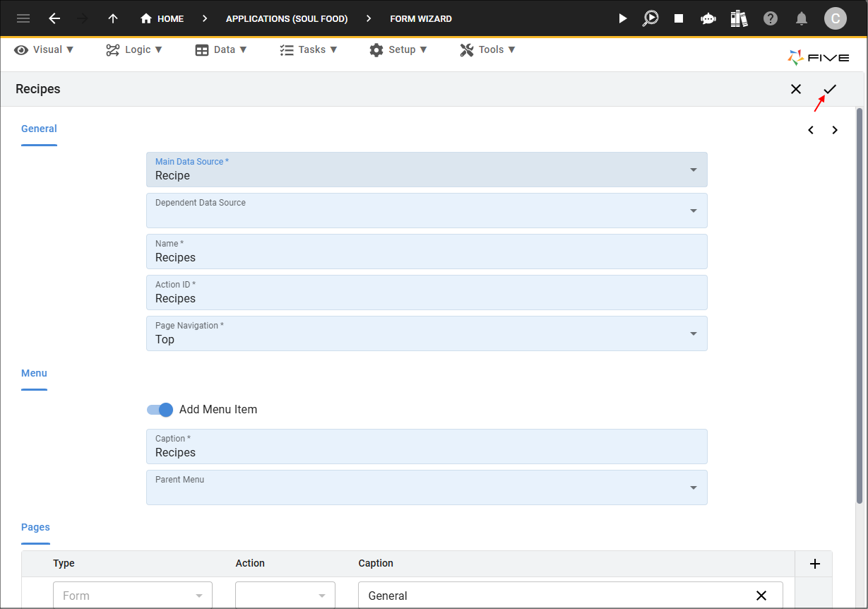Select the Pages section heading
This screenshot has width=868, height=609.
click(x=35, y=527)
